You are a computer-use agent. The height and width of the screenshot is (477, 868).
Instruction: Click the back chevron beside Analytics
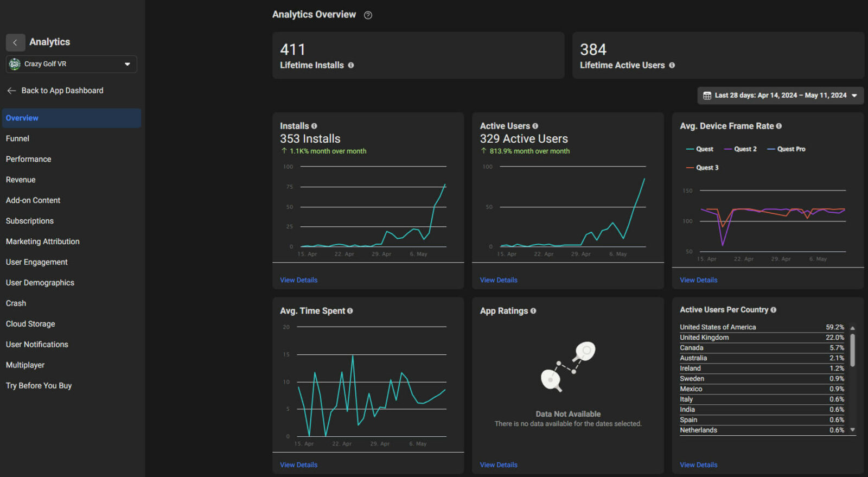(x=15, y=42)
